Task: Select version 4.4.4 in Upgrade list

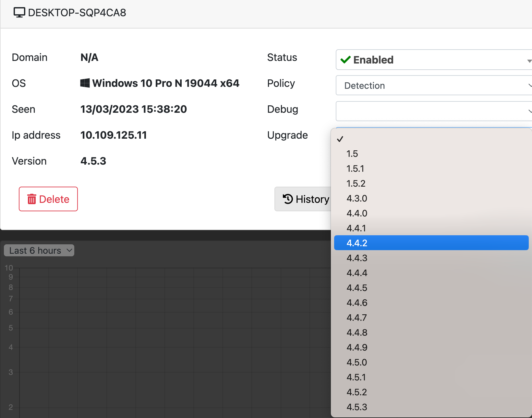Action: tap(431, 273)
